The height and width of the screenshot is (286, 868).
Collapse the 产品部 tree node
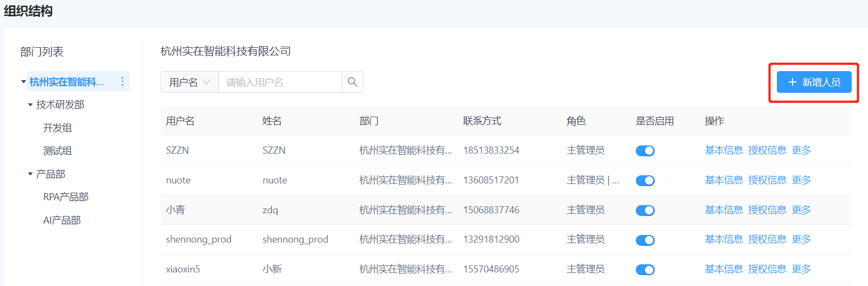click(30, 174)
